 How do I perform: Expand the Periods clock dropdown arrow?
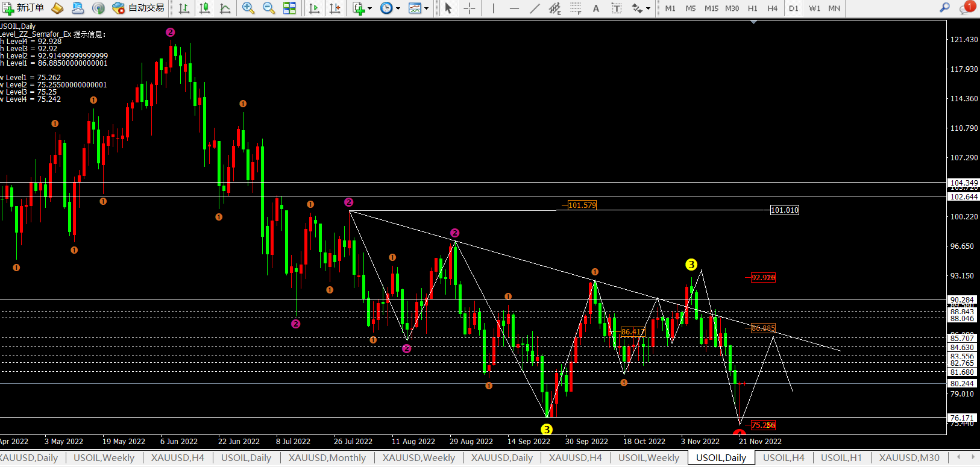coord(398,8)
